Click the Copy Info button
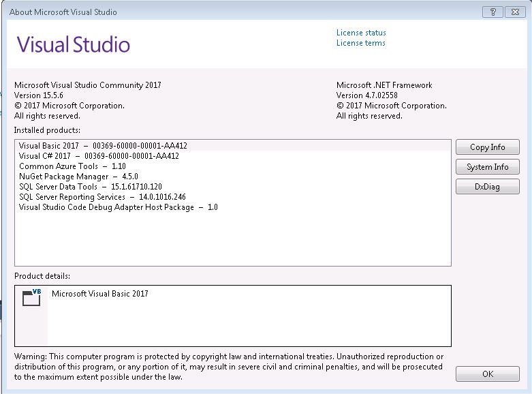The height and width of the screenshot is (394, 532). [x=488, y=147]
